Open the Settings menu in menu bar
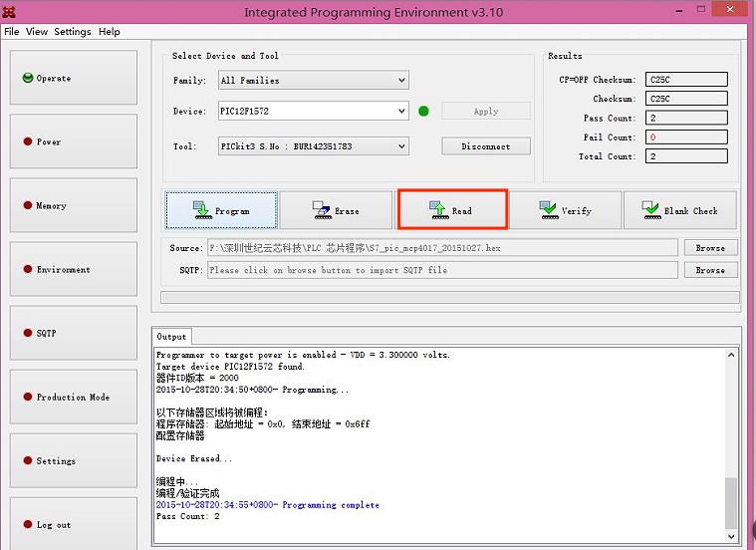Viewport: 756px width, 550px height. pyautogui.click(x=73, y=31)
